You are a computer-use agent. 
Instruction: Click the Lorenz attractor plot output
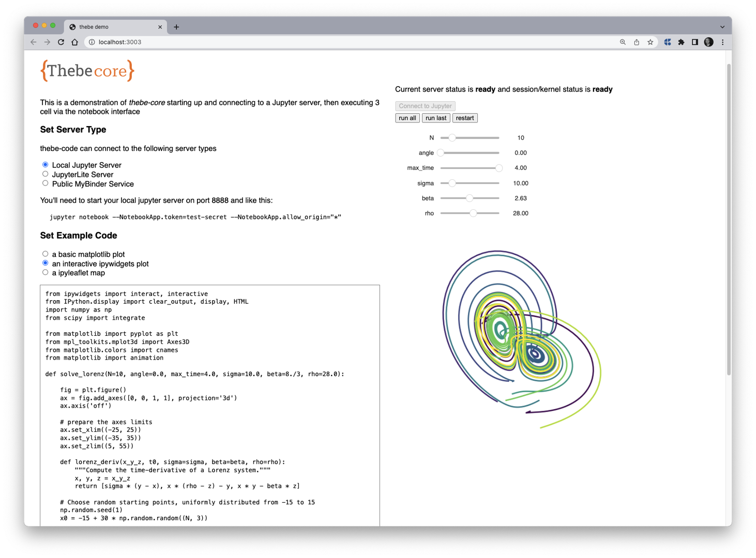tap(521, 339)
